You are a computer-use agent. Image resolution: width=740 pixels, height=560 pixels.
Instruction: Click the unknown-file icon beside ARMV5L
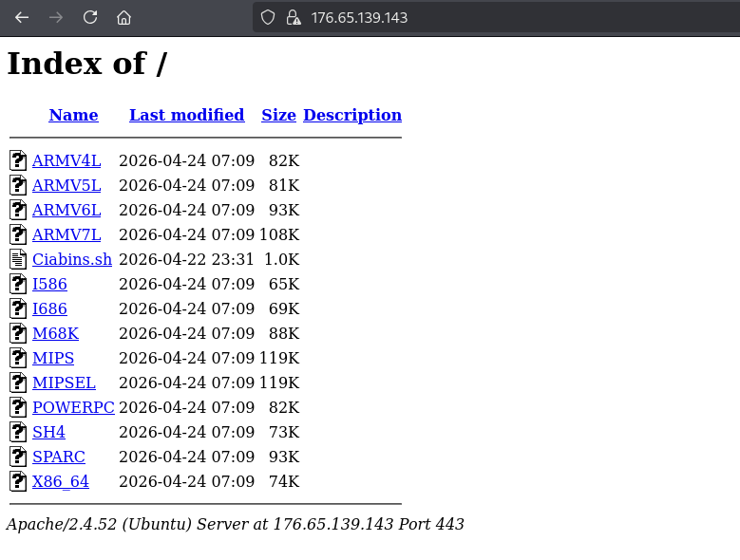pyautogui.click(x=18, y=185)
